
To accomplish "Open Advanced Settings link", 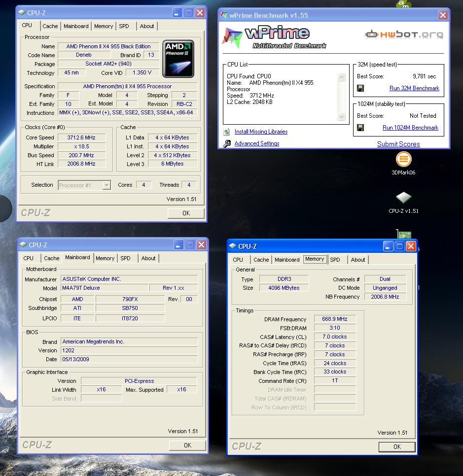I will click(257, 143).
